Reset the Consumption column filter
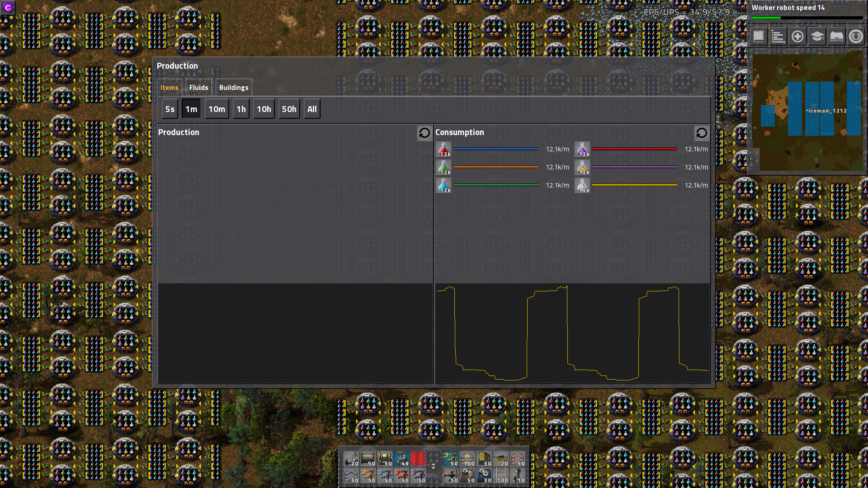Screen dimensions: 868x488 tap(702, 133)
